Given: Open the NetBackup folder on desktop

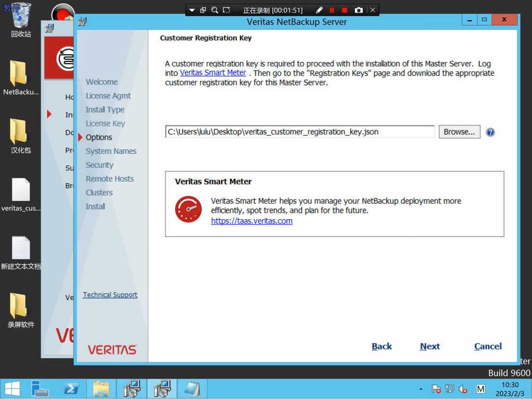Looking at the screenshot, I should point(21,78).
